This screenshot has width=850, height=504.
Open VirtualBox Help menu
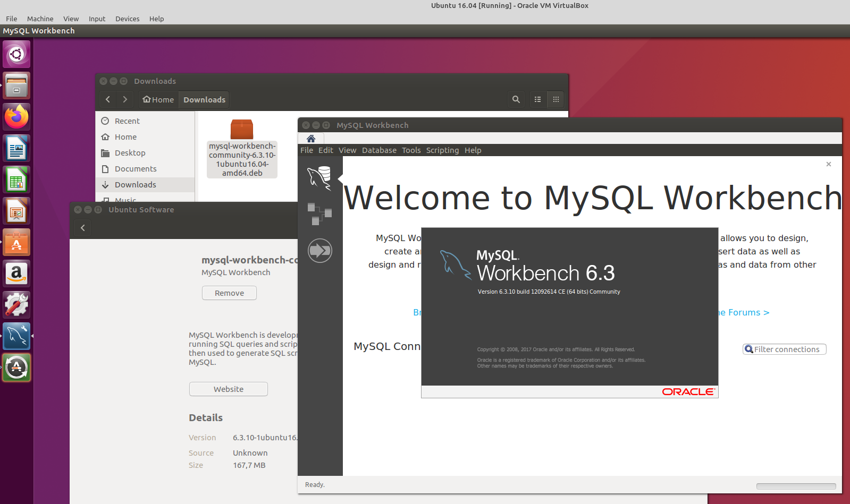coord(157,19)
